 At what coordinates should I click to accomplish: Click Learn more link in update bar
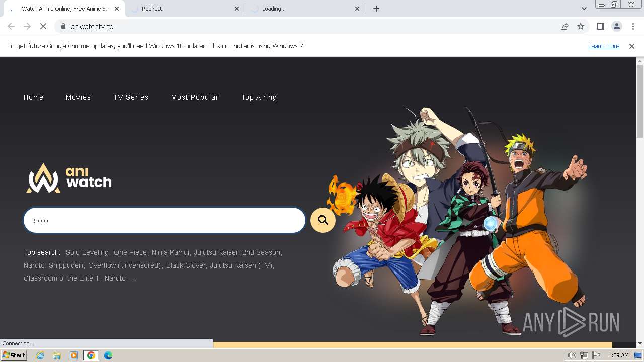(x=604, y=46)
